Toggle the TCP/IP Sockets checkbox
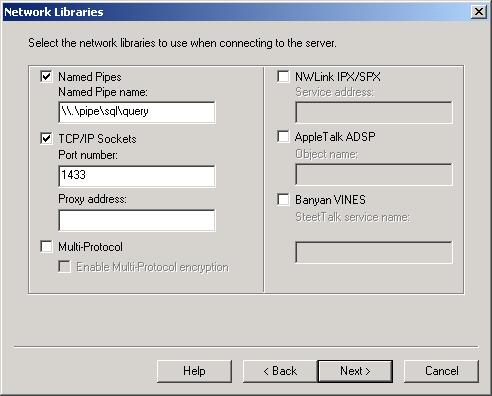Screen dimensions: 492x396 (46, 138)
